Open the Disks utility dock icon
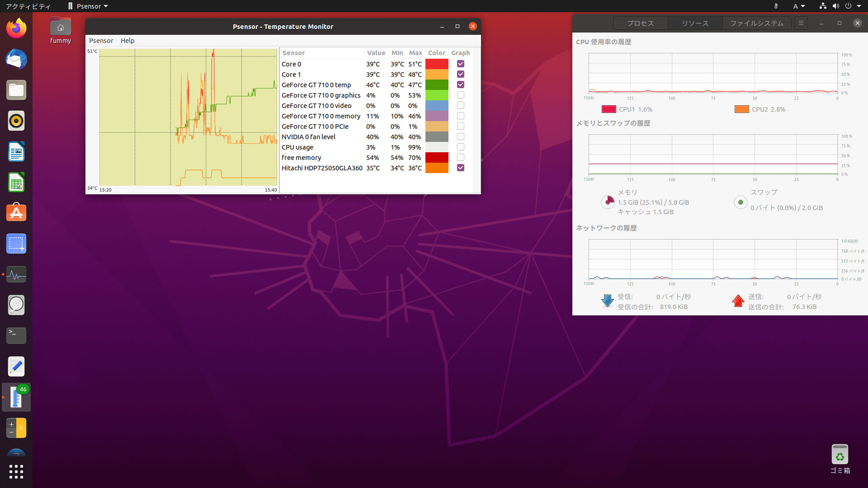The height and width of the screenshot is (488, 868). [x=16, y=305]
